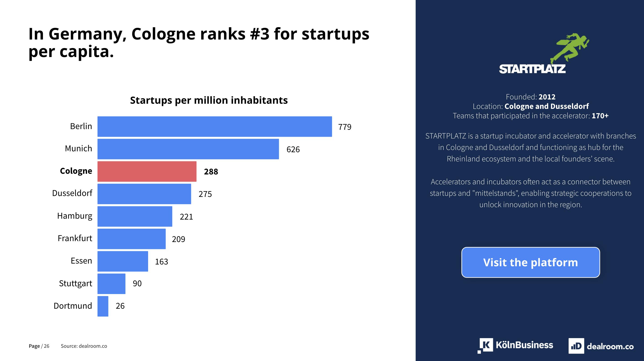The width and height of the screenshot is (644, 361).
Task: Click the Frankfurt bar
Action: click(131, 239)
